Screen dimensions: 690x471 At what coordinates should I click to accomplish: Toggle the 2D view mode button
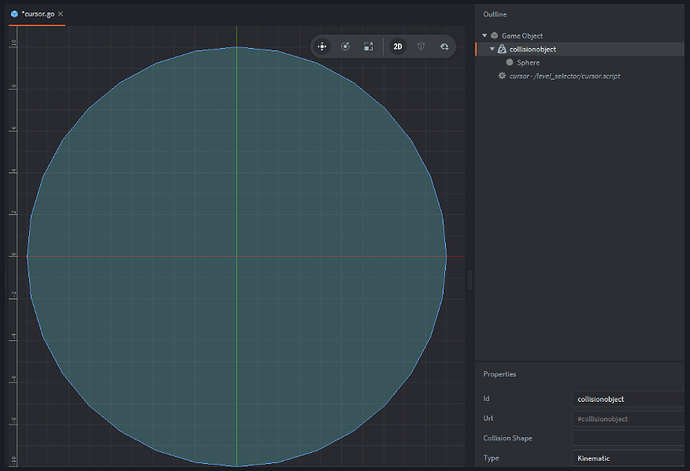pyautogui.click(x=398, y=47)
